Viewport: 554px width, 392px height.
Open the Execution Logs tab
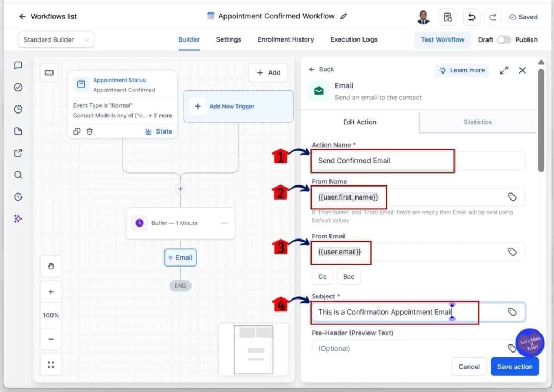[354, 39]
